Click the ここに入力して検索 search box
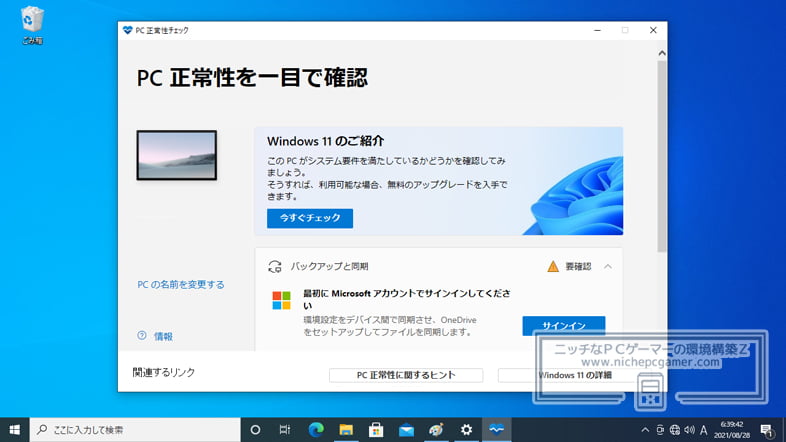The height and width of the screenshot is (442, 786). tap(135, 429)
